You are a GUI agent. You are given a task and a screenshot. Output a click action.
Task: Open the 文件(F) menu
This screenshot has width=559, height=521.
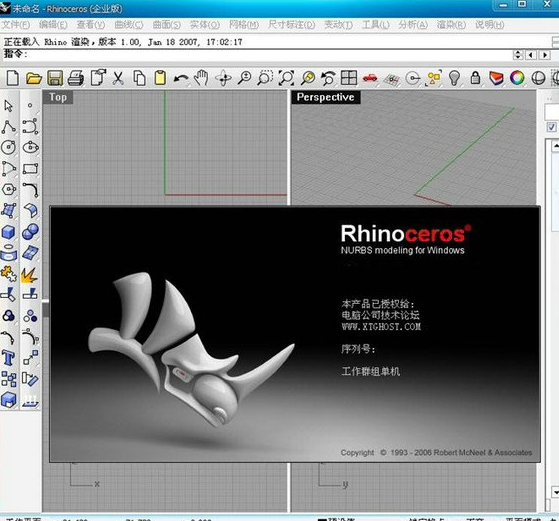click(16, 25)
